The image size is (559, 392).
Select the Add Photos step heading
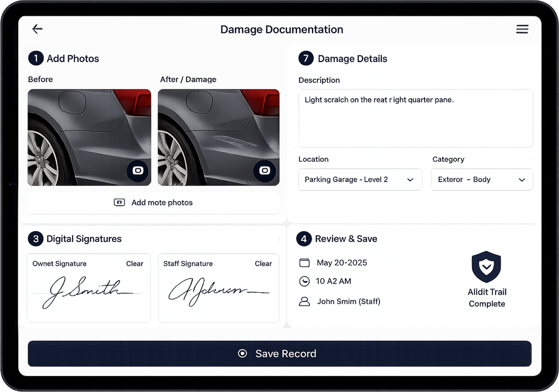click(64, 58)
